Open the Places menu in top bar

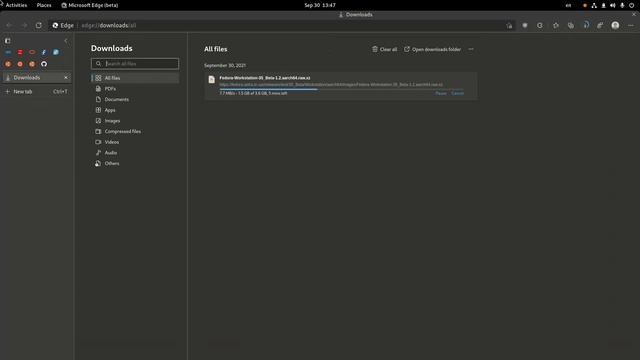(x=44, y=5)
